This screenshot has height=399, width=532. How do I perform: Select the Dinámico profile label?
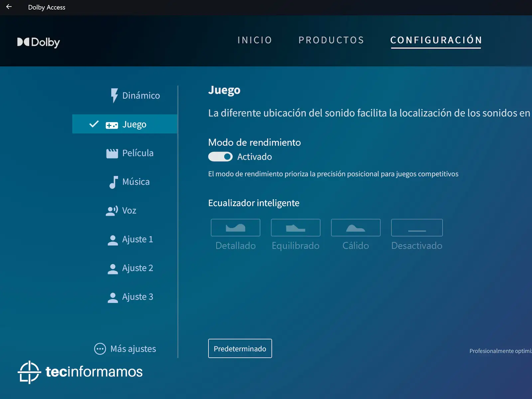(x=141, y=96)
